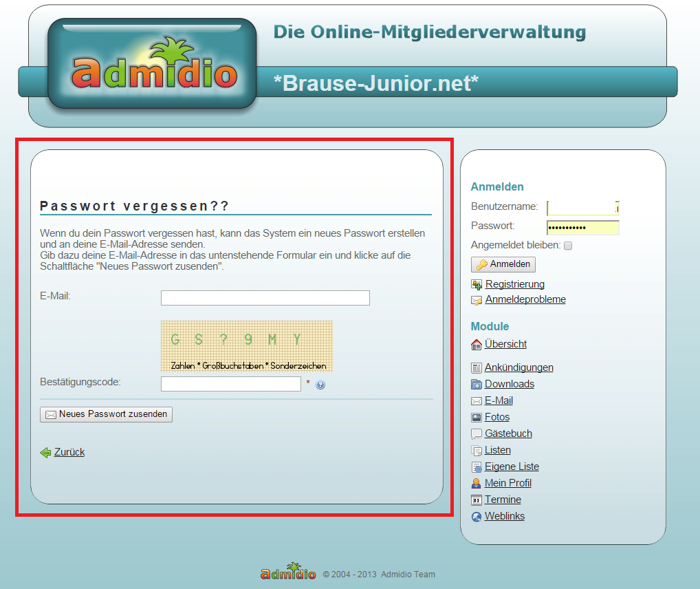Open the Übersicht module via its house icon

tap(476, 343)
